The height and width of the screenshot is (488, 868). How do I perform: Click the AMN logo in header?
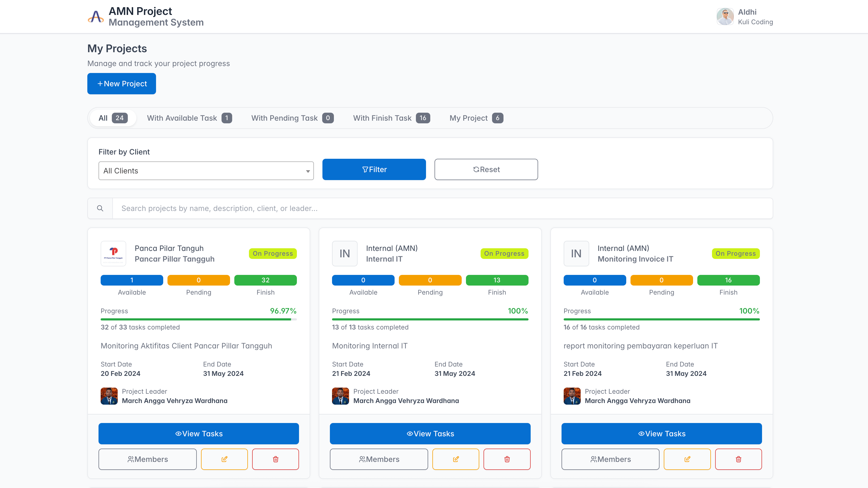[x=96, y=17]
